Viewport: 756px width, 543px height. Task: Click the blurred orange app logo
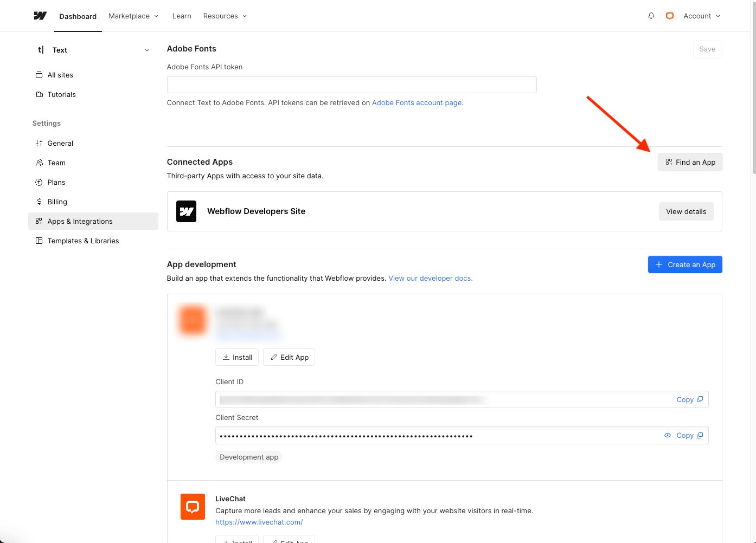click(193, 320)
